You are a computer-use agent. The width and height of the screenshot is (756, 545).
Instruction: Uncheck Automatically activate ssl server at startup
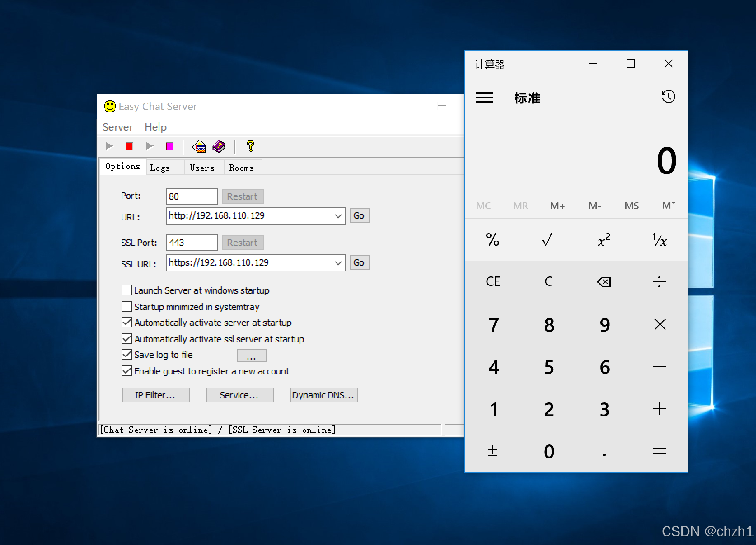click(127, 339)
